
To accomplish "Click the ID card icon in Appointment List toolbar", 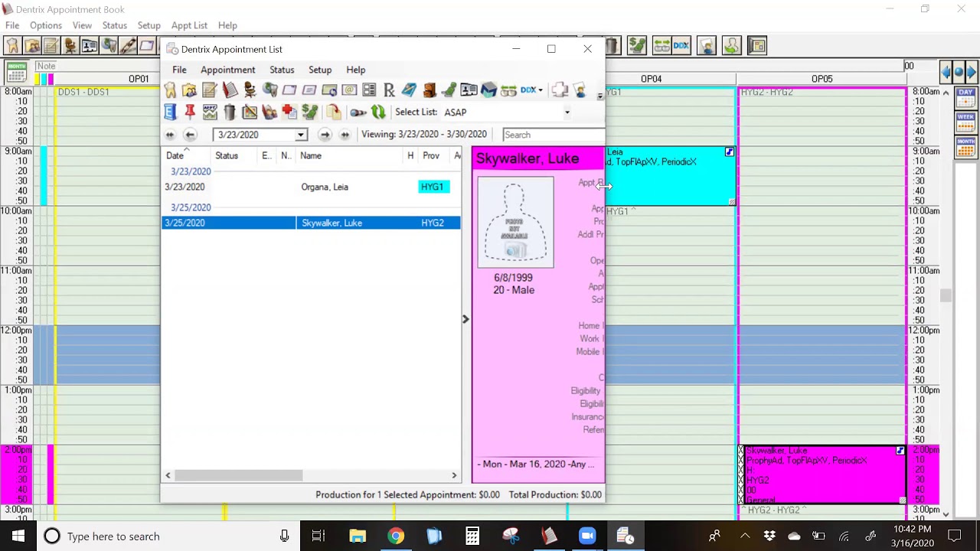I will pos(469,90).
